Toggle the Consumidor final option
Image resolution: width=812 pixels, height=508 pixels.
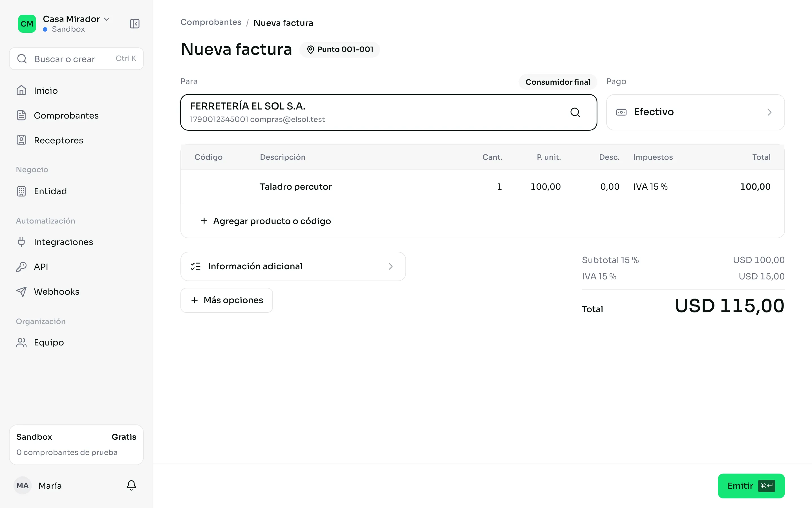pos(558,82)
